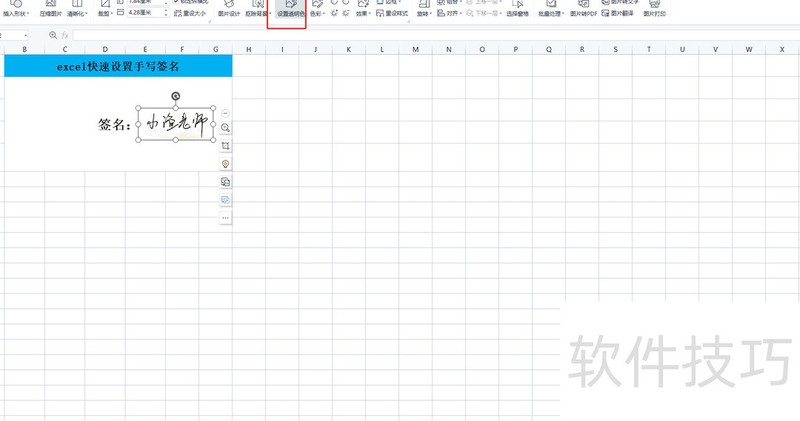This screenshot has height=421, width=800.
Task: Select column header H
Action: [x=249, y=49]
